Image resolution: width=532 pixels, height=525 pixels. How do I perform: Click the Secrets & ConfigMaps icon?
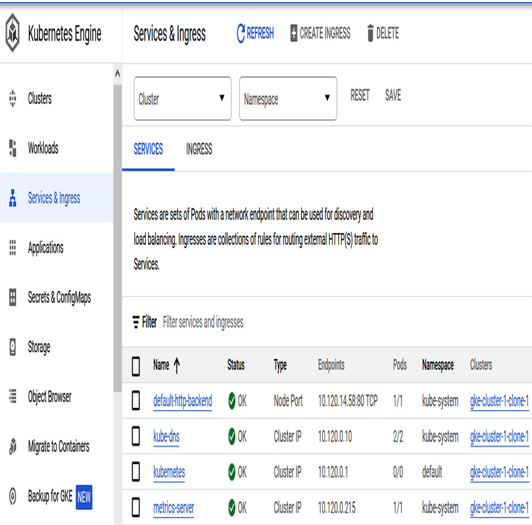pos(13,297)
